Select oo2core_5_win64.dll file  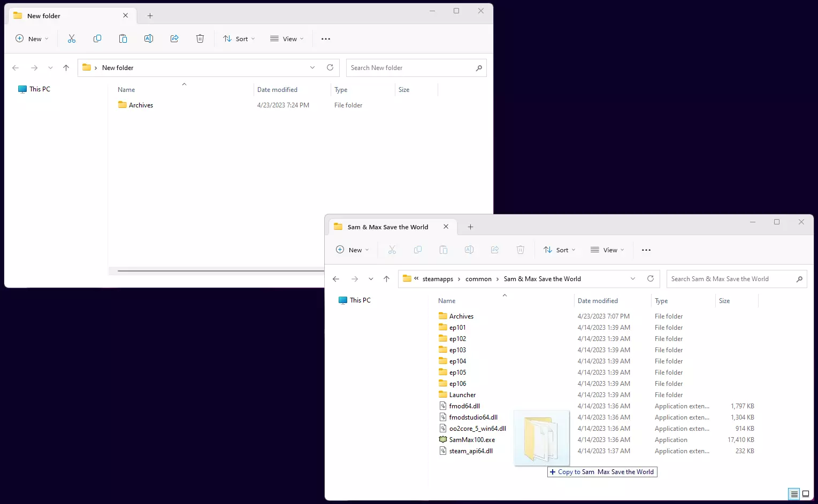tap(472, 429)
